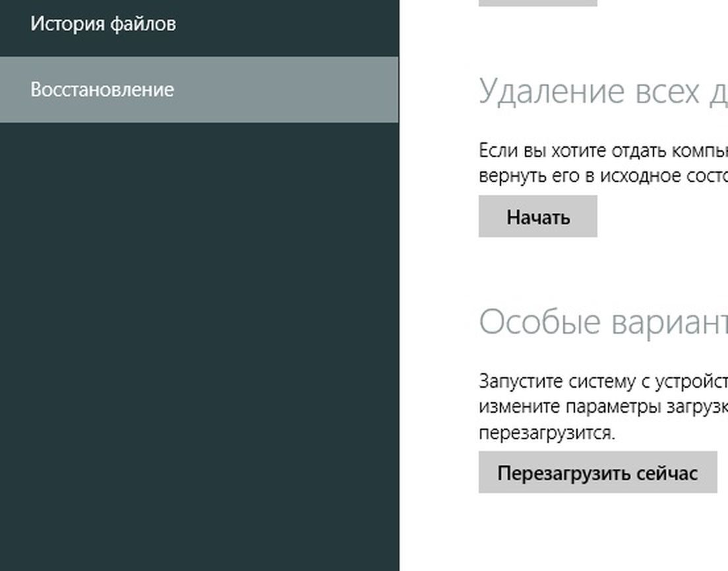The height and width of the screenshot is (571, 728).
Task: Click the line измените параметры
Action: pos(603,407)
